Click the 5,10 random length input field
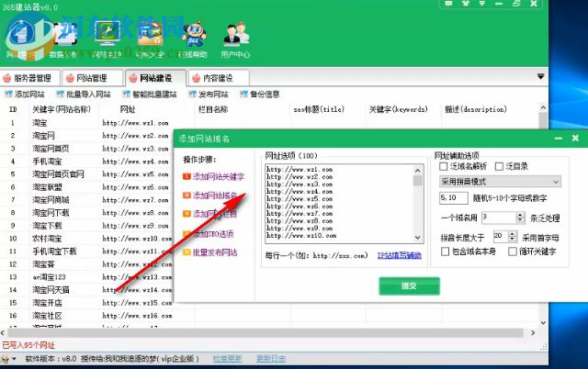588x369 pixels. (454, 197)
